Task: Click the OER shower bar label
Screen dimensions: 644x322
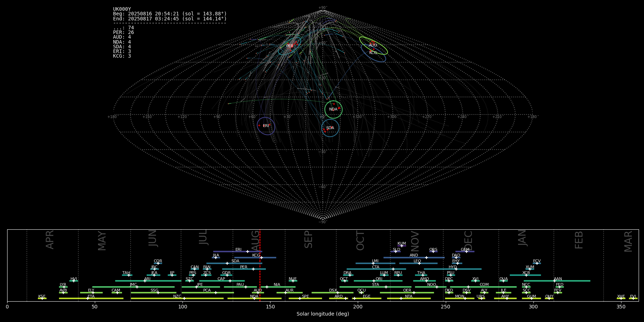Action: 407,291
